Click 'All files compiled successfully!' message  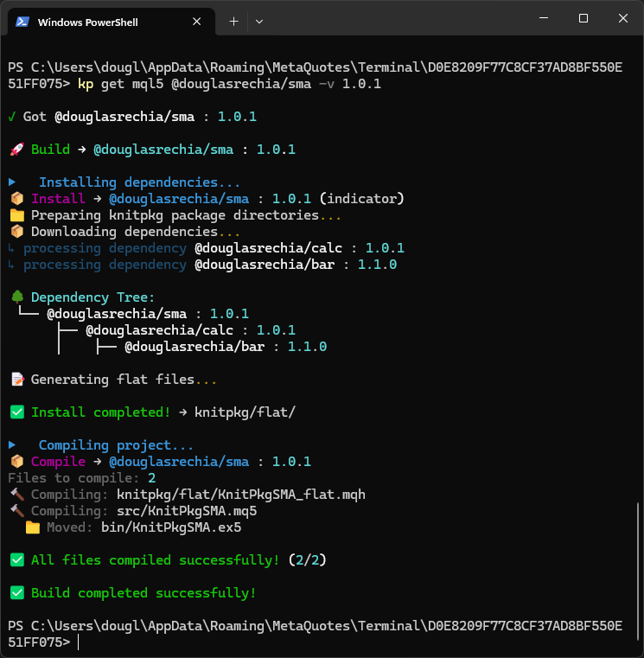[x=156, y=559]
